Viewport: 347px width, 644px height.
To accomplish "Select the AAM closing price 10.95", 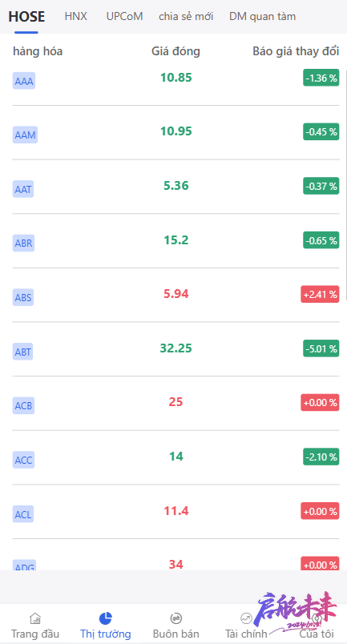I will pyautogui.click(x=176, y=131).
